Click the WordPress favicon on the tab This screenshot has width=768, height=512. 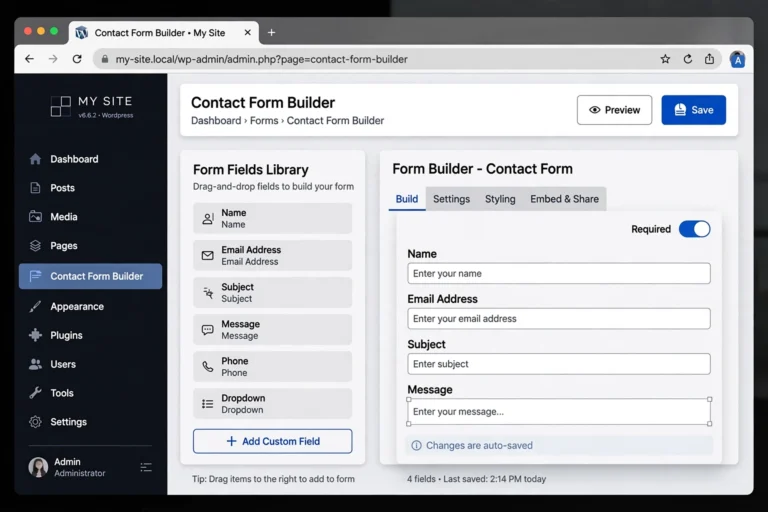point(81,33)
